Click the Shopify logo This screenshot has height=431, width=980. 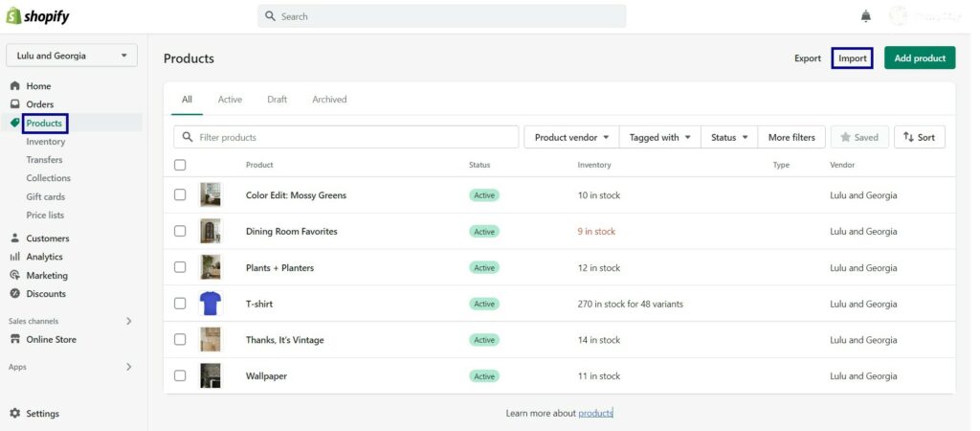click(38, 16)
